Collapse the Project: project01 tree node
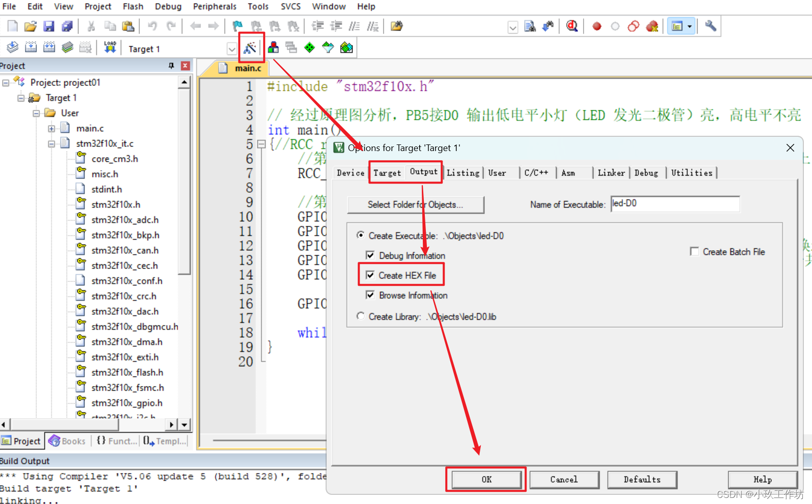 tap(6, 83)
